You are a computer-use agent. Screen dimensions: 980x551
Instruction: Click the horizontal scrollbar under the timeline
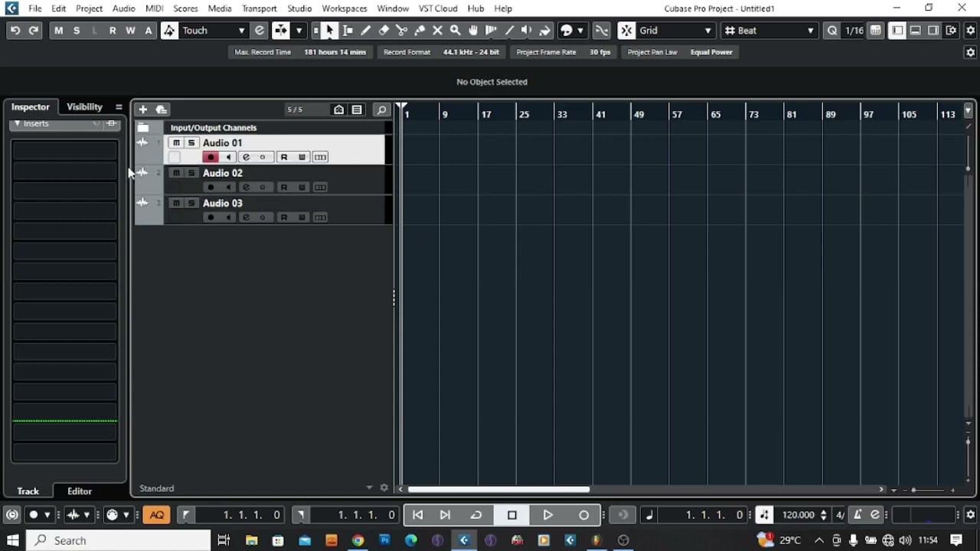(498, 490)
